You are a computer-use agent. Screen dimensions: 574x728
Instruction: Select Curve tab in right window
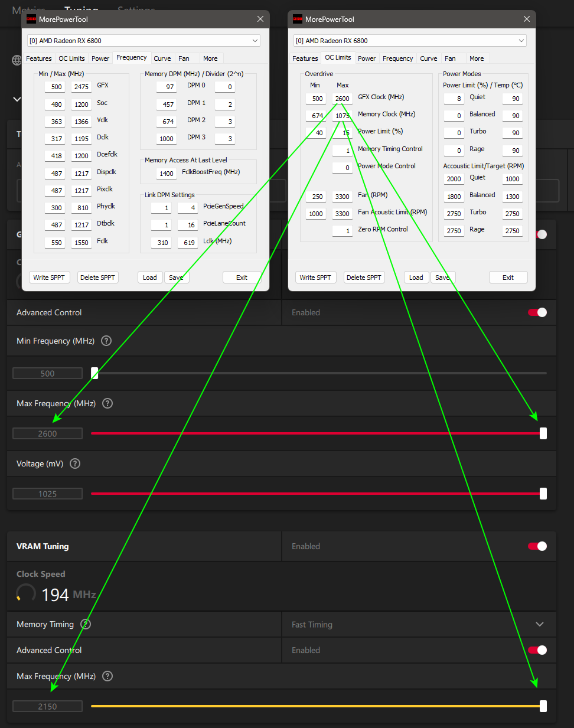[x=429, y=58]
